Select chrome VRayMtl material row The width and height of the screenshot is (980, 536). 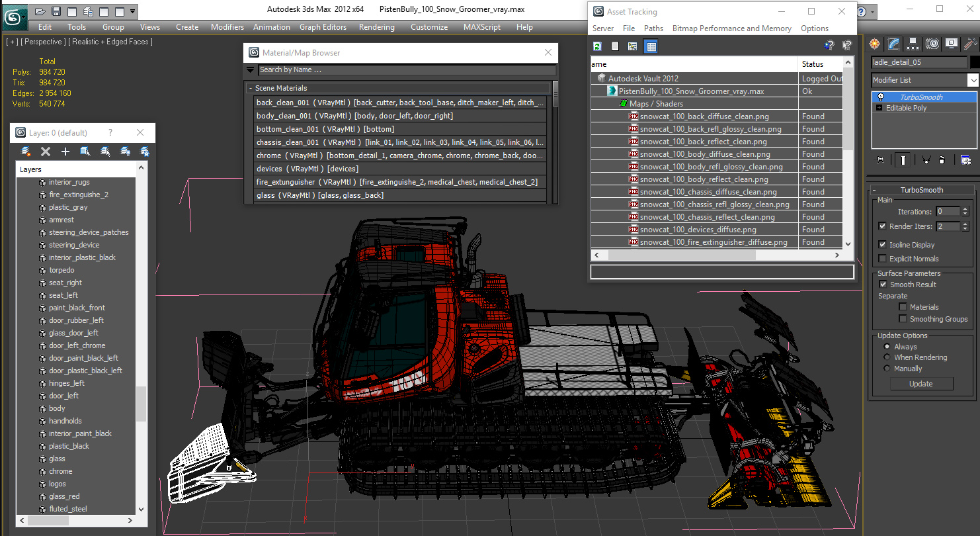point(401,156)
